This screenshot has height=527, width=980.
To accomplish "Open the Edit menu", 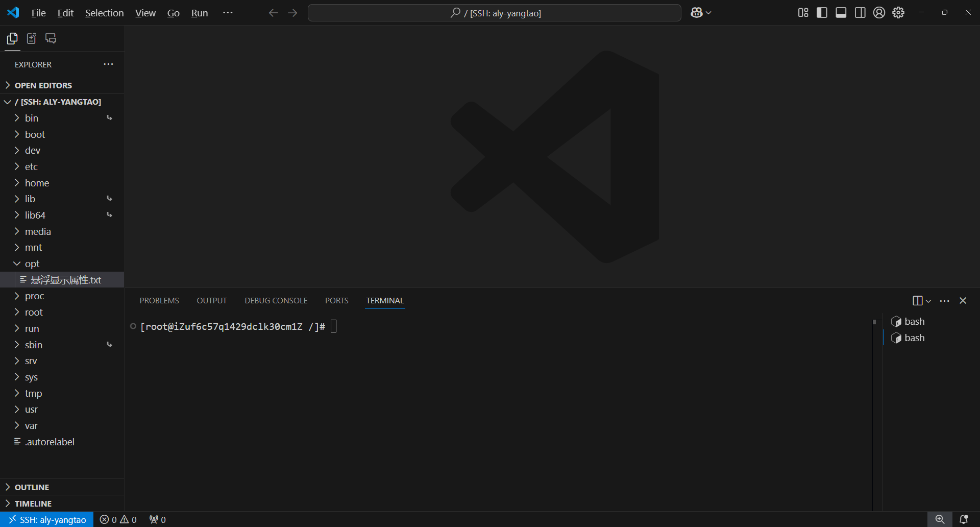I will click(65, 13).
